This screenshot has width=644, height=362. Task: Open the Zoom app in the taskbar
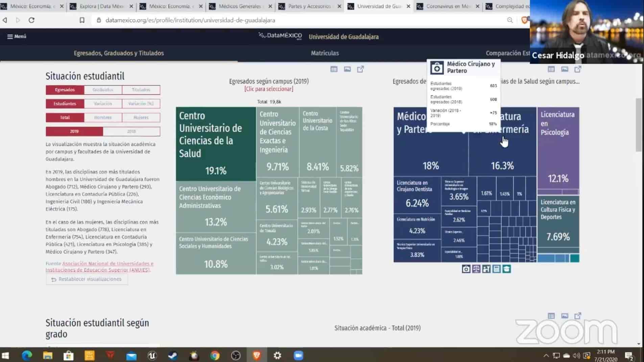click(x=299, y=355)
